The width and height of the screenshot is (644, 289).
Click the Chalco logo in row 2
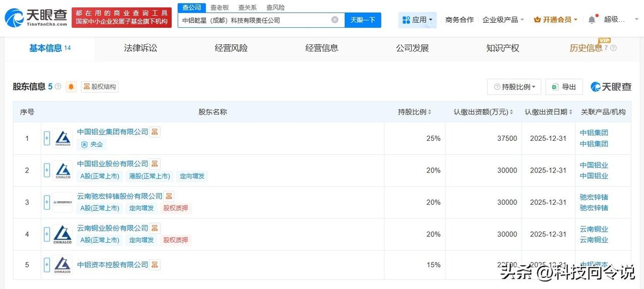pos(63,170)
